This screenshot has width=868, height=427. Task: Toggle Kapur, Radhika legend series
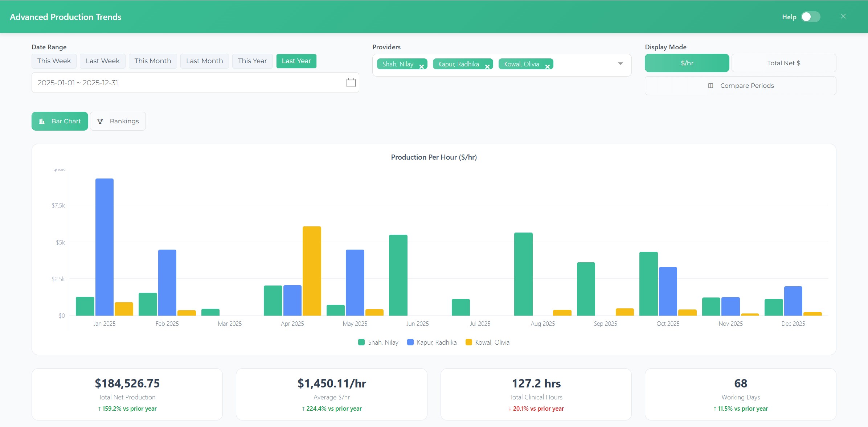click(x=432, y=342)
